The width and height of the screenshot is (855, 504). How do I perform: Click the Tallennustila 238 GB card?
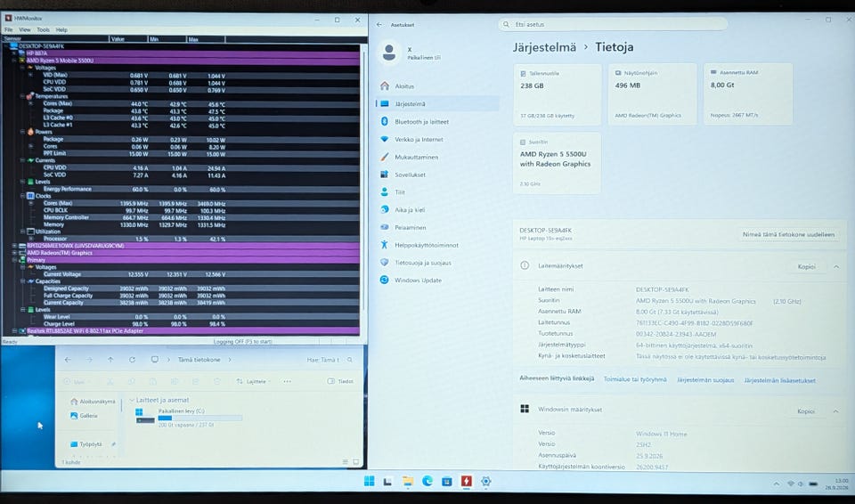click(558, 95)
